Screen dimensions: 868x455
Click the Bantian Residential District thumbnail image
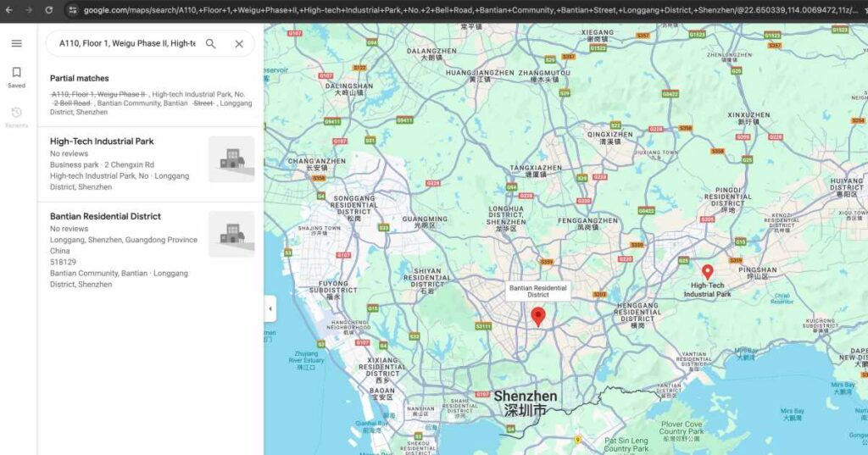click(231, 234)
